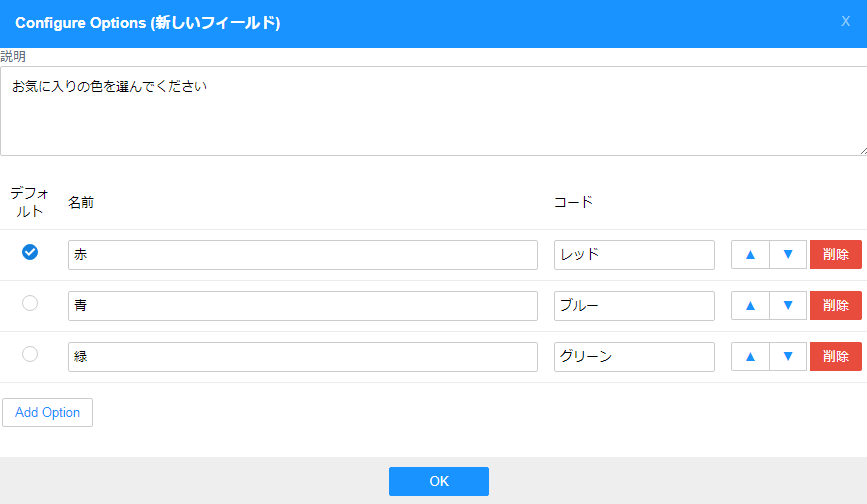Edit the name field containing 赤
Viewport: 867px width, 504px height.
303,255
